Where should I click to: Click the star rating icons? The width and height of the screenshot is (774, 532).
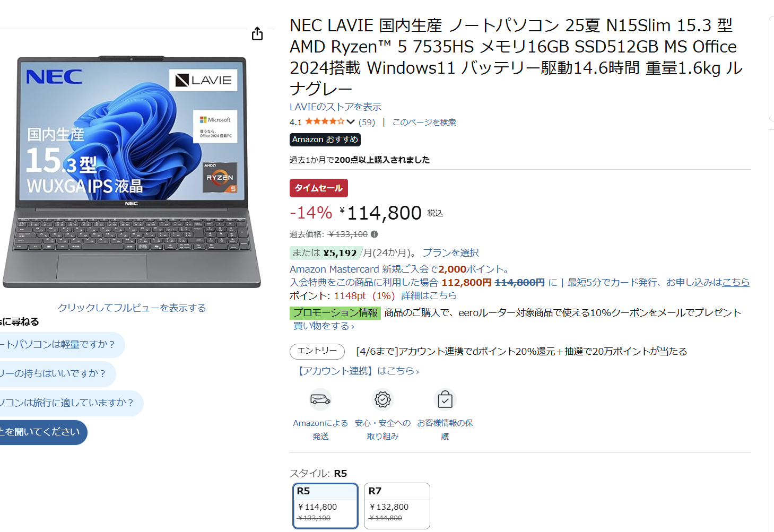coord(325,122)
